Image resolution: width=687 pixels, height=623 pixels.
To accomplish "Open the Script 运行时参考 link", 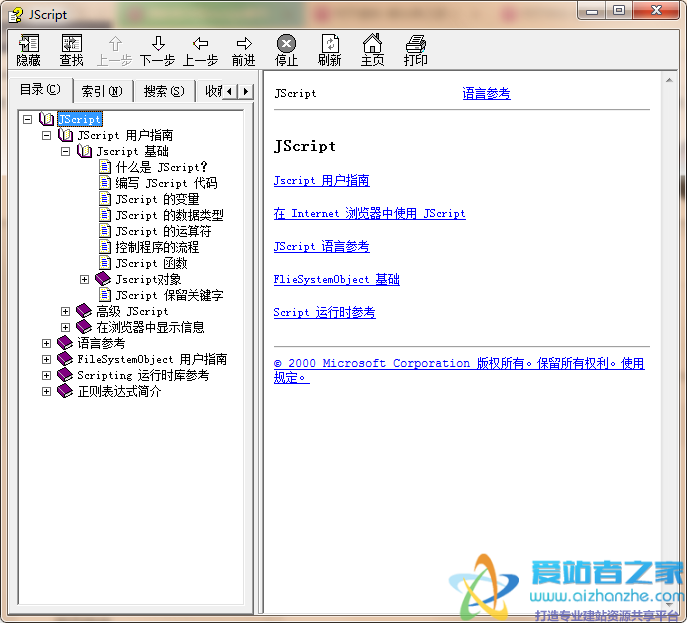I will pyautogui.click(x=325, y=312).
